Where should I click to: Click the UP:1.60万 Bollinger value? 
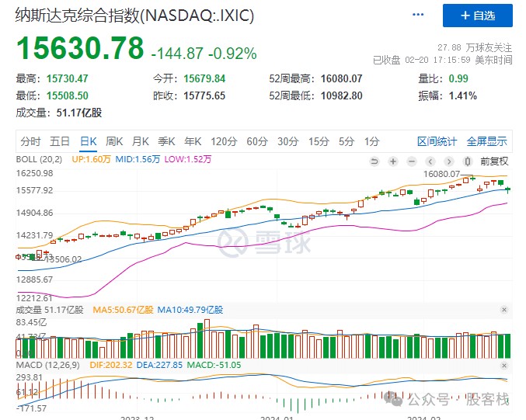91,159
